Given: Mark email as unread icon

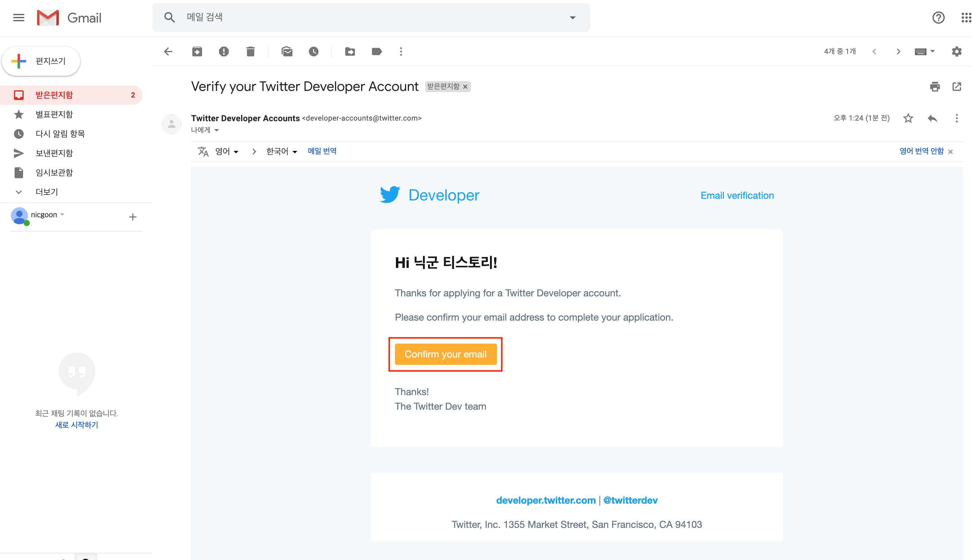Looking at the screenshot, I should (287, 52).
